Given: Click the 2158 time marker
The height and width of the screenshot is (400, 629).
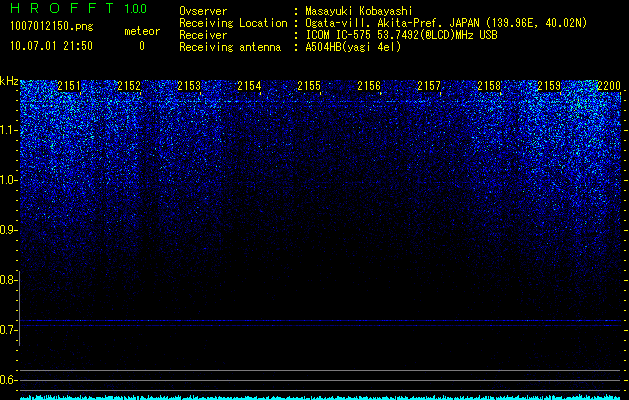Looking at the screenshot, I should (489, 86).
